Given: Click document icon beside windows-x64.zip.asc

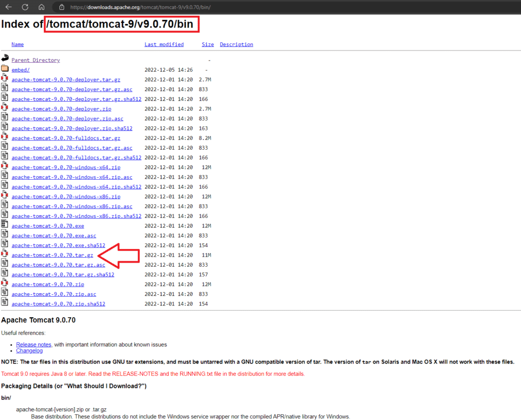Looking at the screenshot, I should click(5, 175).
